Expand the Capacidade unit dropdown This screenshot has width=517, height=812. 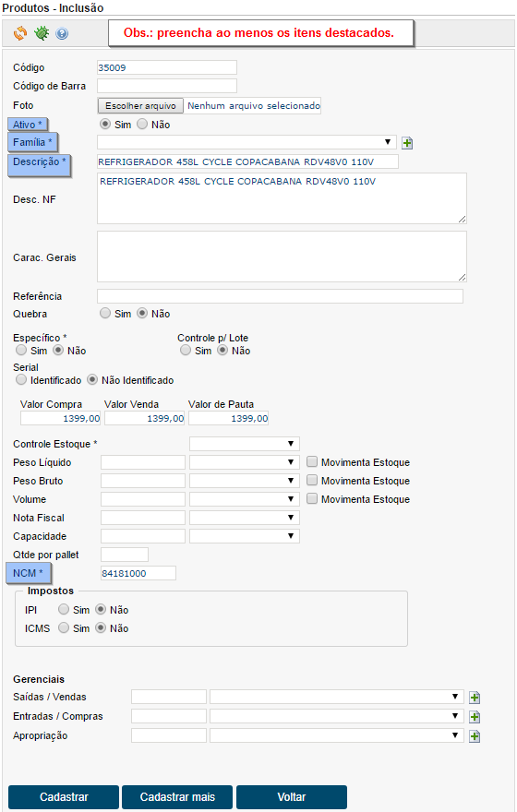pyautogui.click(x=245, y=536)
